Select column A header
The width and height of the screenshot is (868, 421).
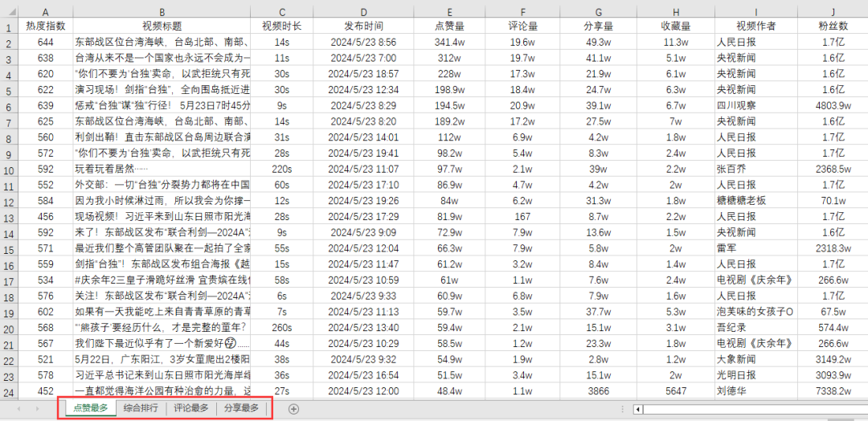(x=46, y=11)
